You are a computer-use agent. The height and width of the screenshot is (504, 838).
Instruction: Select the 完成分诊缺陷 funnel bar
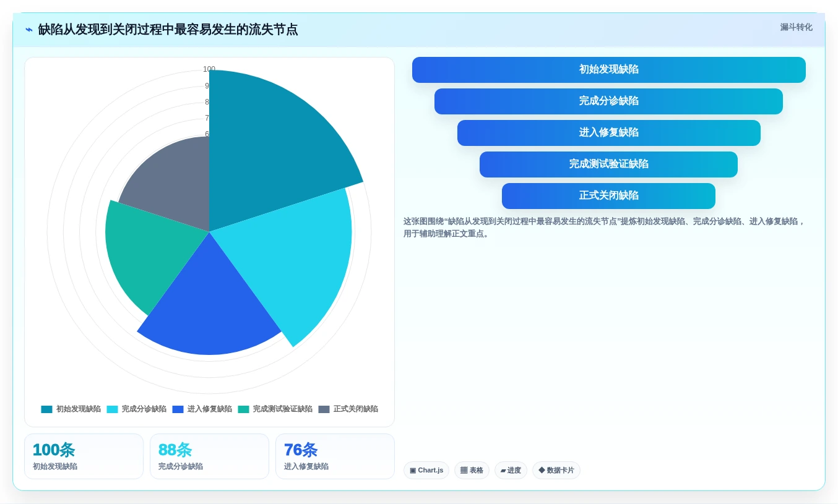pos(608,101)
